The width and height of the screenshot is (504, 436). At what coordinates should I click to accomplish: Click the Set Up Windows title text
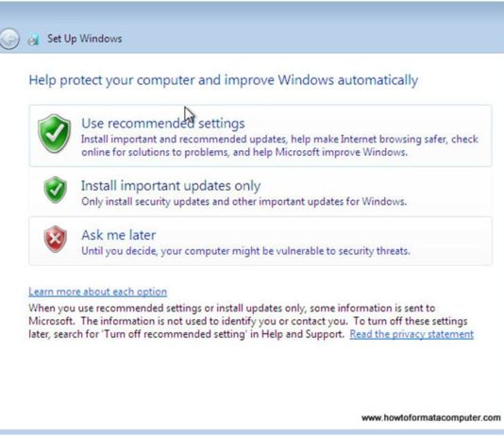(x=85, y=39)
